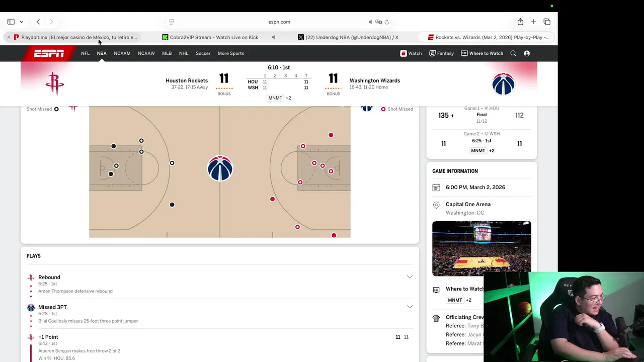Viewport: 644px width, 362px height.
Task: Click the Rockets icon beside the +1 Point play
Action: tap(31, 337)
